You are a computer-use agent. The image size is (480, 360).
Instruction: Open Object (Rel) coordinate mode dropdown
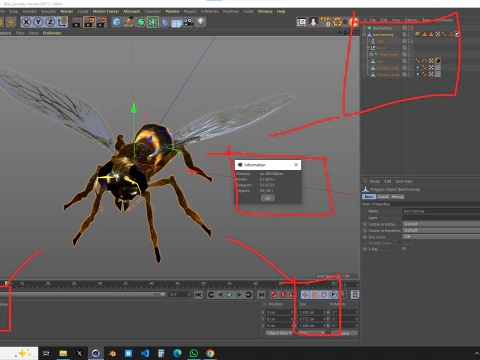tap(279, 333)
